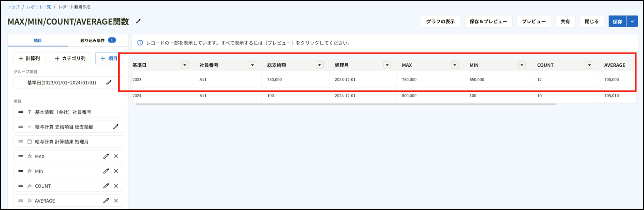
Task: Select the 項目 tab
Action: point(38,40)
